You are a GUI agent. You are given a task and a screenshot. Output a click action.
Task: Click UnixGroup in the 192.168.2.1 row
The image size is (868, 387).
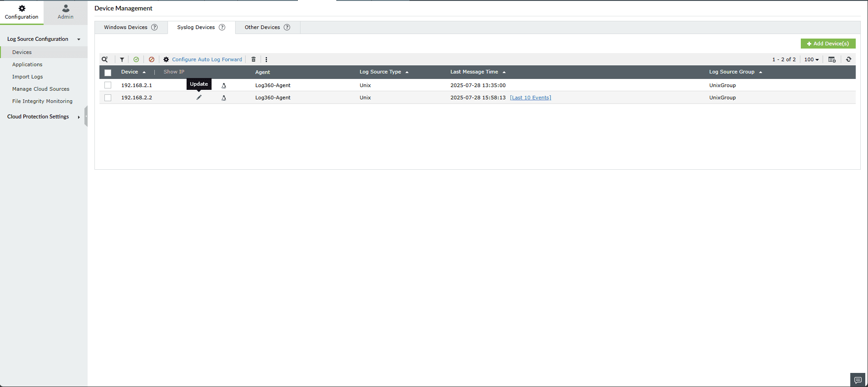[723, 85]
